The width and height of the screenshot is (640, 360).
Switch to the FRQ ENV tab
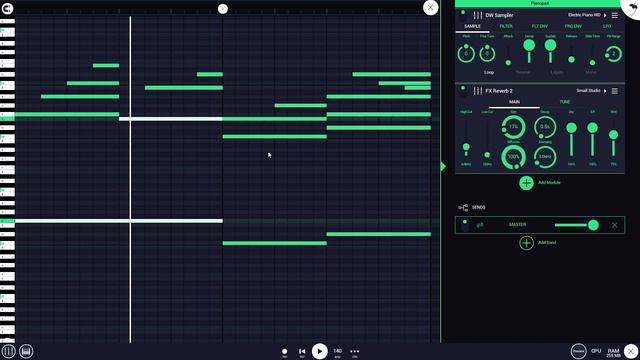click(x=573, y=26)
